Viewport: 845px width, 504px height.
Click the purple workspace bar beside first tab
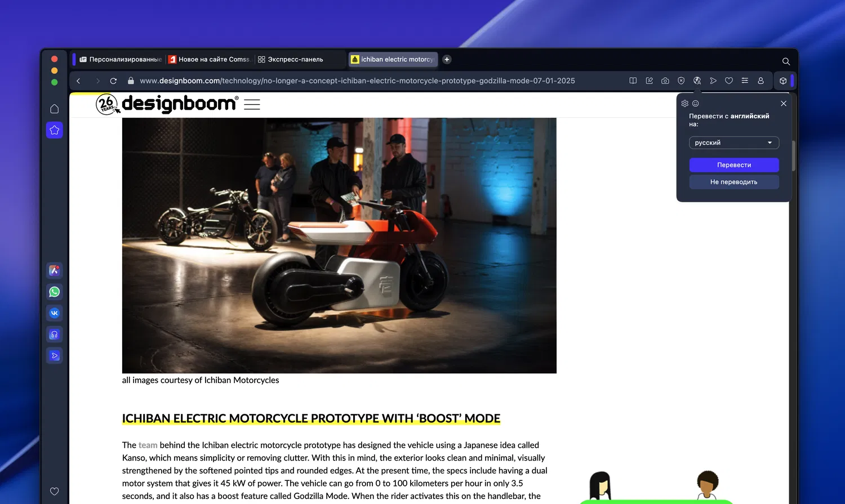pos(74,59)
